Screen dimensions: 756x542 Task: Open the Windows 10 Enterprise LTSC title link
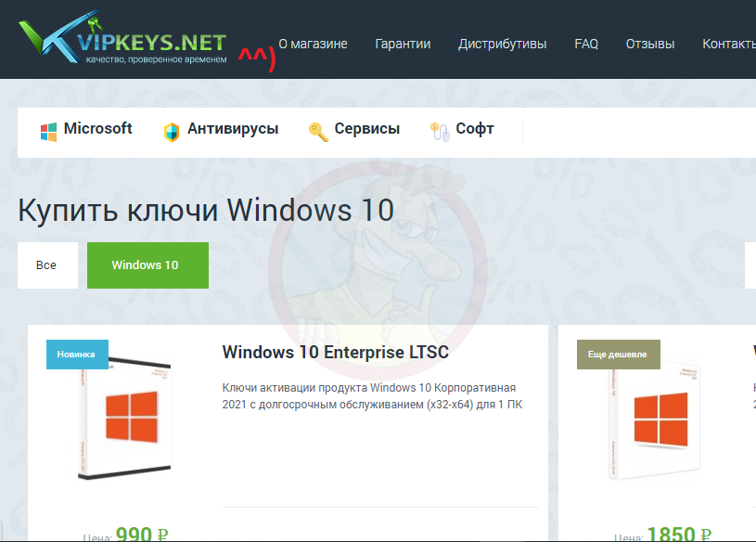pyautogui.click(x=336, y=353)
